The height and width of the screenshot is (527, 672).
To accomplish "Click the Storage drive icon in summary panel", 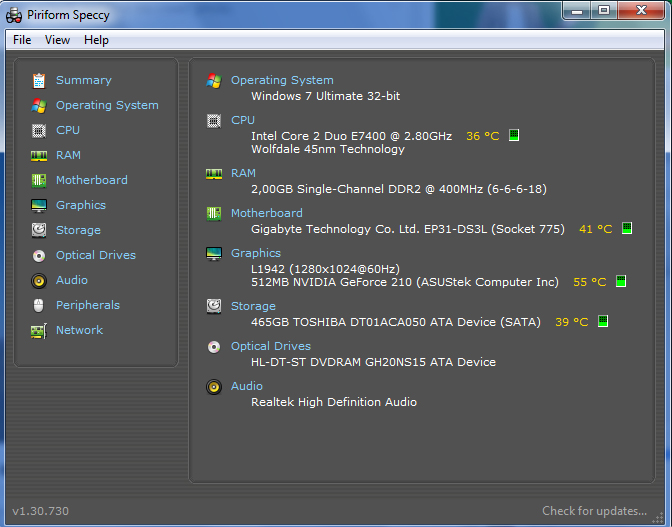I will (x=214, y=306).
